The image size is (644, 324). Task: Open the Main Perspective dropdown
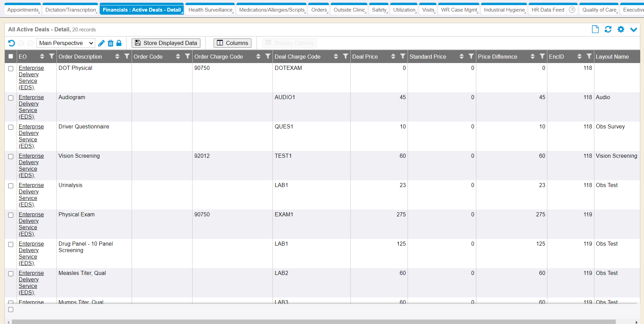[x=66, y=43]
